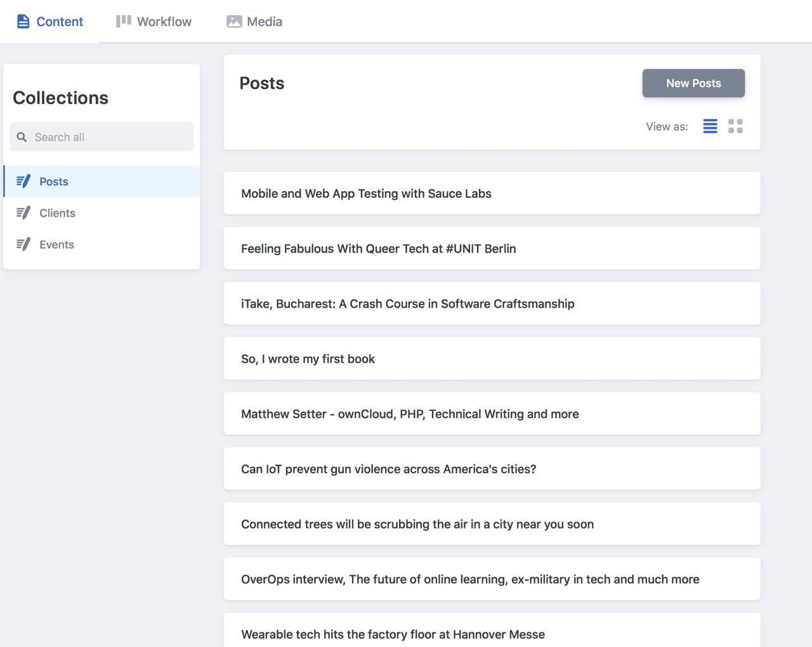Switch to list view icon
Screen dimensions: 812x647
[x=710, y=126]
